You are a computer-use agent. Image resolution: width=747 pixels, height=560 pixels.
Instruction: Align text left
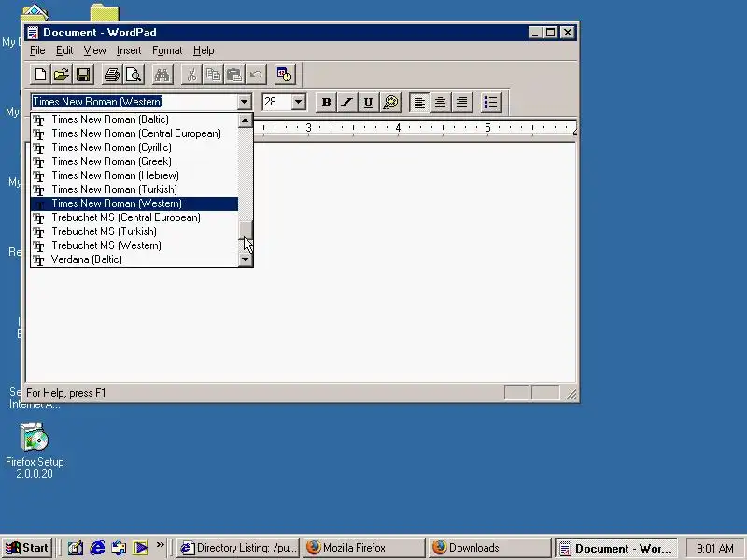pos(419,103)
